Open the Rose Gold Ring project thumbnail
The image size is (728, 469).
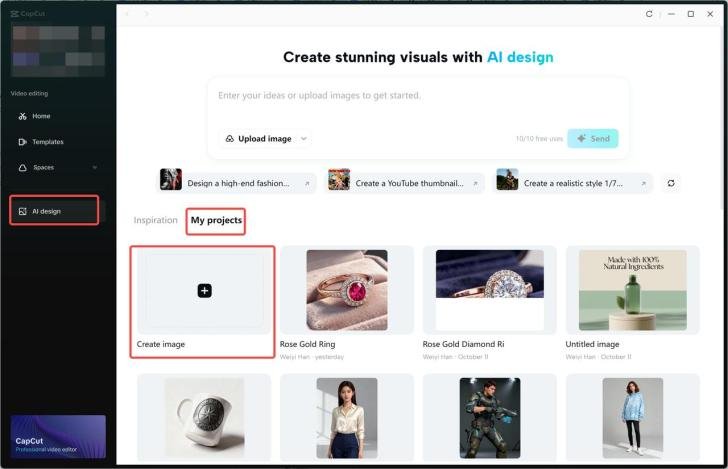347,290
